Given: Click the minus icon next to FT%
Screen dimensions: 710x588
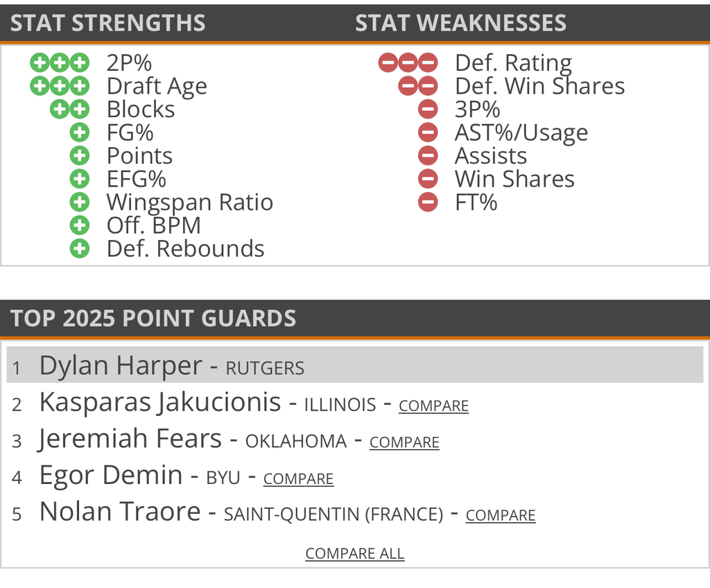Looking at the screenshot, I should click(x=428, y=202).
